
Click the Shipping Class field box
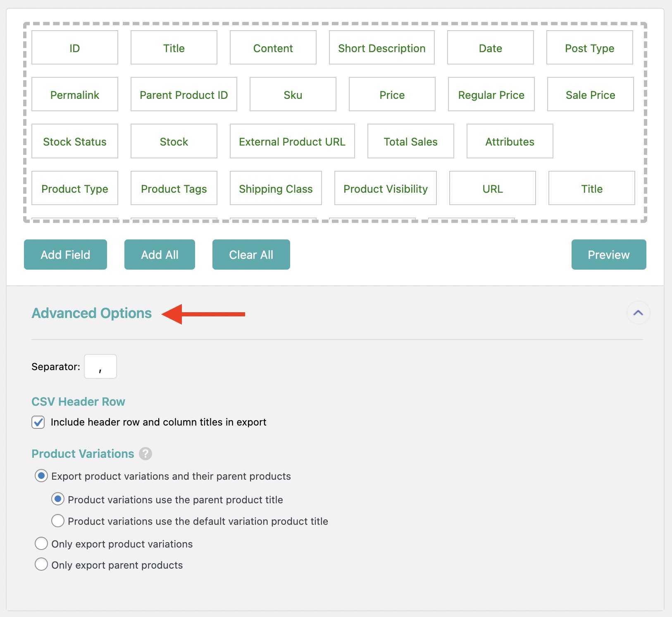tap(276, 189)
